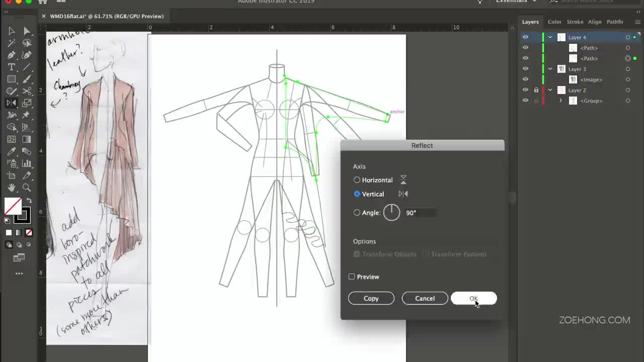Select the Slice tool
Viewport: 644px width, 362px height.
coord(27,175)
